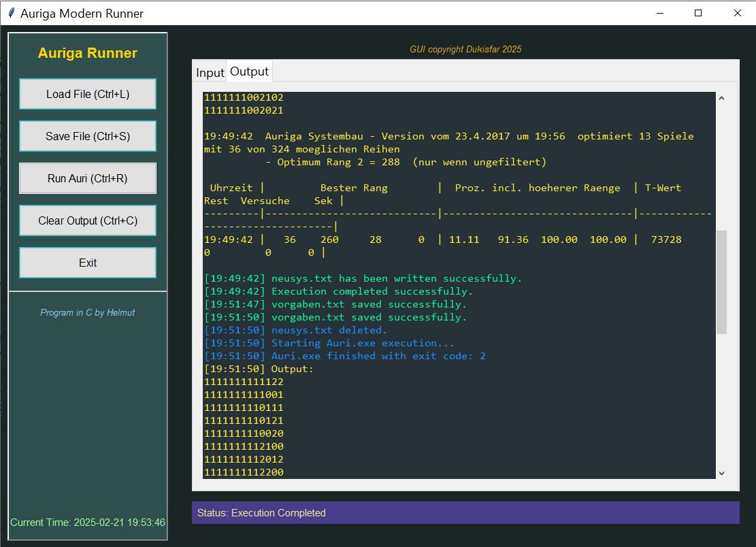Image resolution: width=756 pixels, height=547 pixels.
Task: Click the 19:51:50 "vorgaben.txt saved successfully" line
Action: (335, 318)
